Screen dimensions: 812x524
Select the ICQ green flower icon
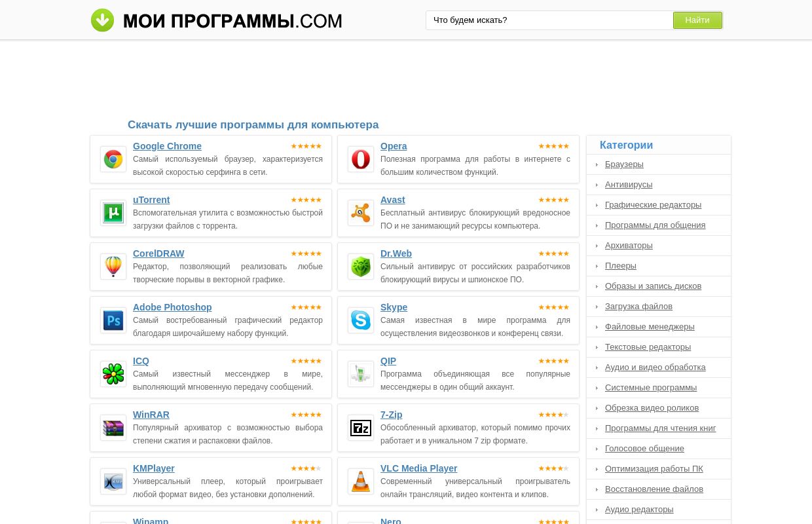pos(113,374)
